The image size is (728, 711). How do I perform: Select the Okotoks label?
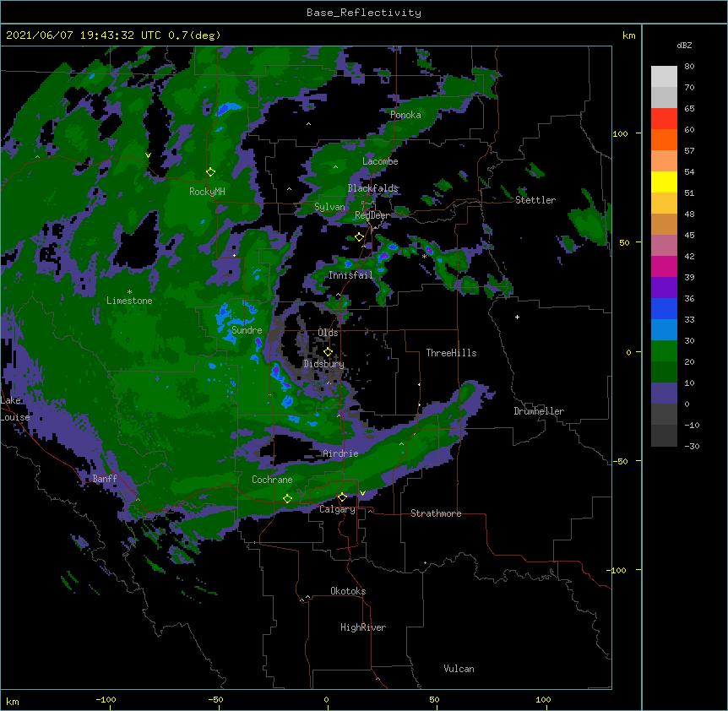pyautogui.click(x=348, y=591)
